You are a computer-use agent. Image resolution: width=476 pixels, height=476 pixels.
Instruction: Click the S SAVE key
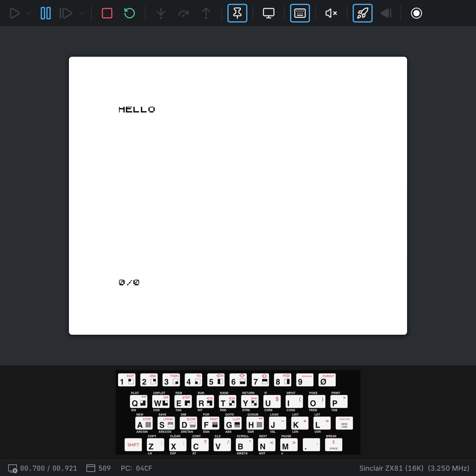166,423
